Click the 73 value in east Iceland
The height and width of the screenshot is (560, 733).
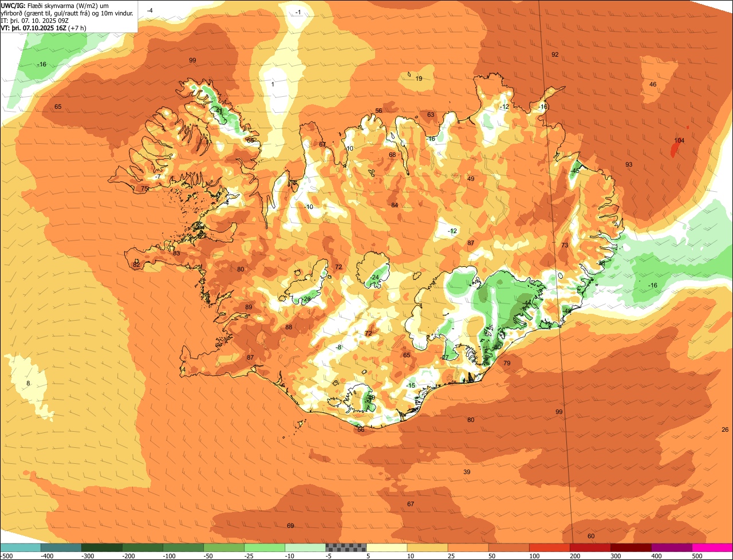(x=565, y=245)
